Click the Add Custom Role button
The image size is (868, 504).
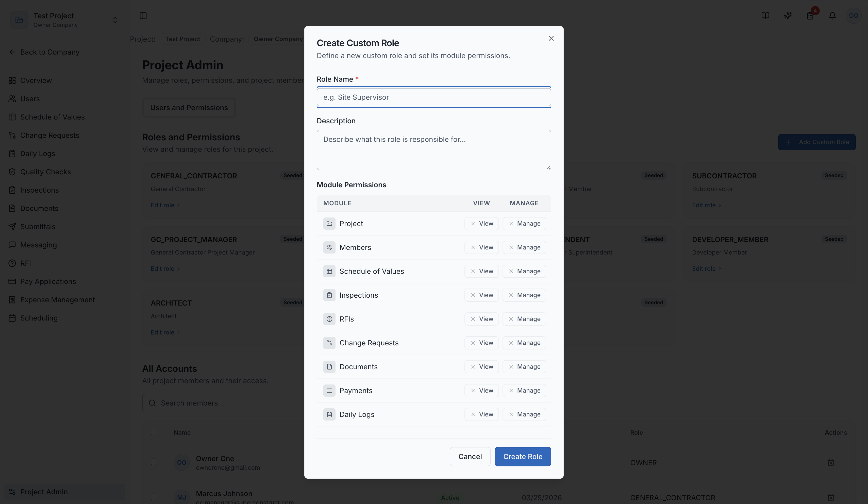(816, 142)
